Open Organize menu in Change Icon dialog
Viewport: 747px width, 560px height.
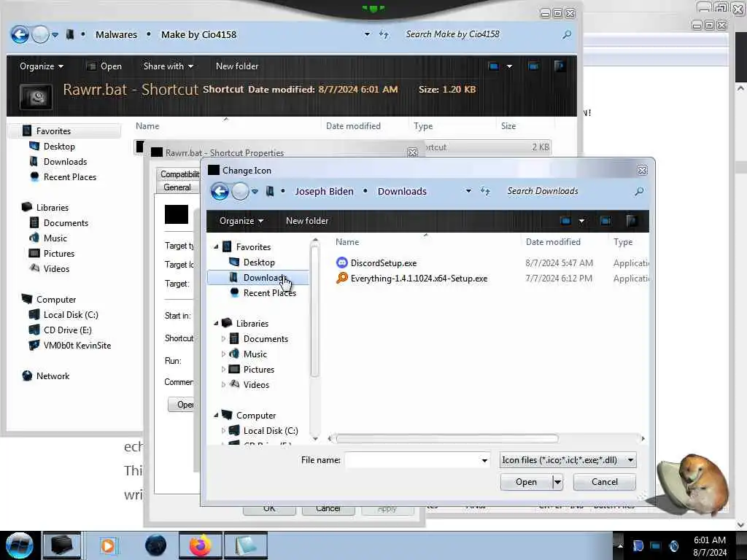241,221
